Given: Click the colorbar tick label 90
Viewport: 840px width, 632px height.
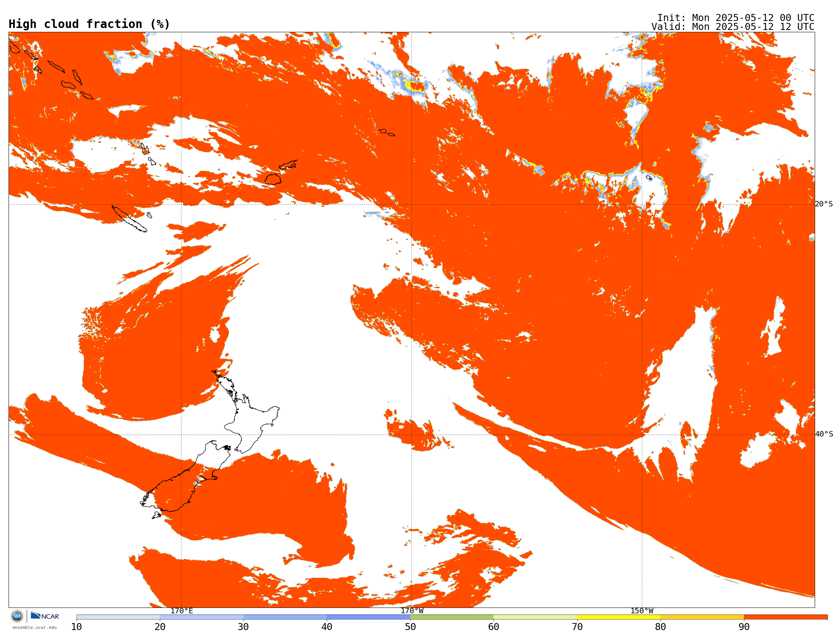Looking at the screenshot, I should 744,627.
